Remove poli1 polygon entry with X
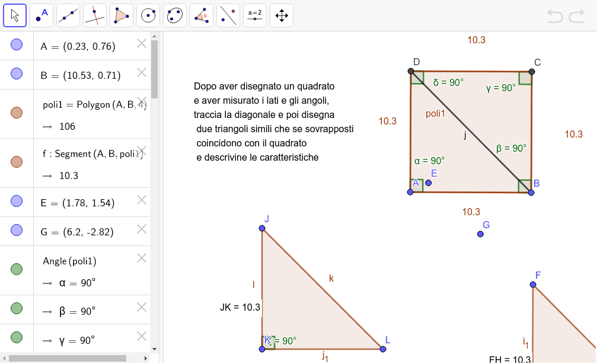Screen dimensions: 597x364 142,101
